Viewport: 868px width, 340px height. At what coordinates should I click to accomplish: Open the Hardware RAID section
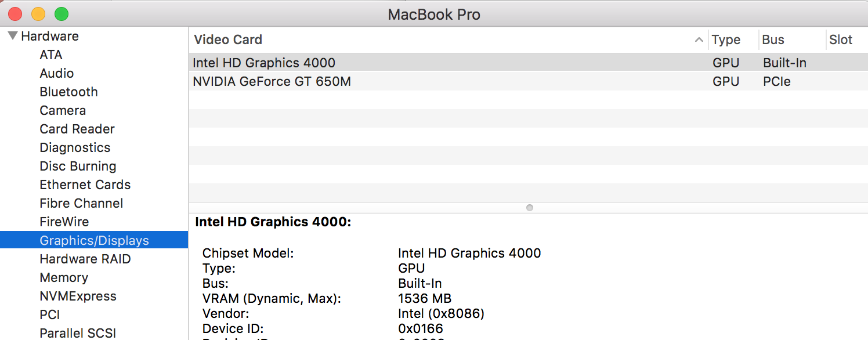coord(85,259)
